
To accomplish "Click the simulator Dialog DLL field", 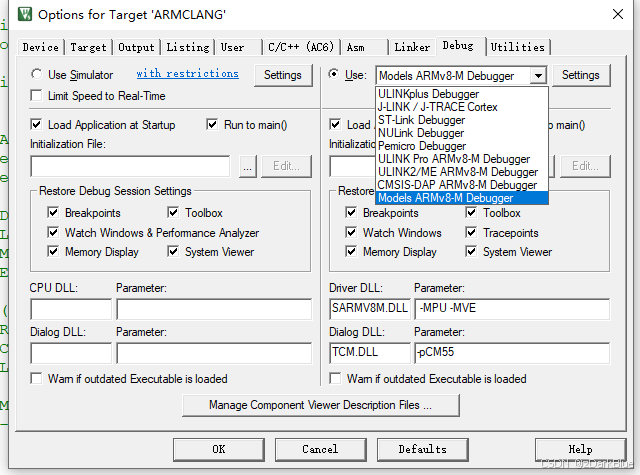I will click(71, 353).
